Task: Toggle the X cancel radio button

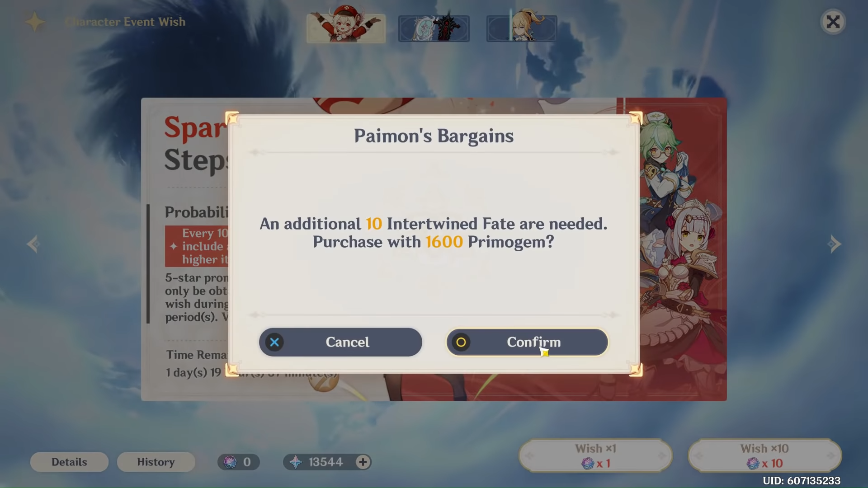Action: tap(274, 342)
